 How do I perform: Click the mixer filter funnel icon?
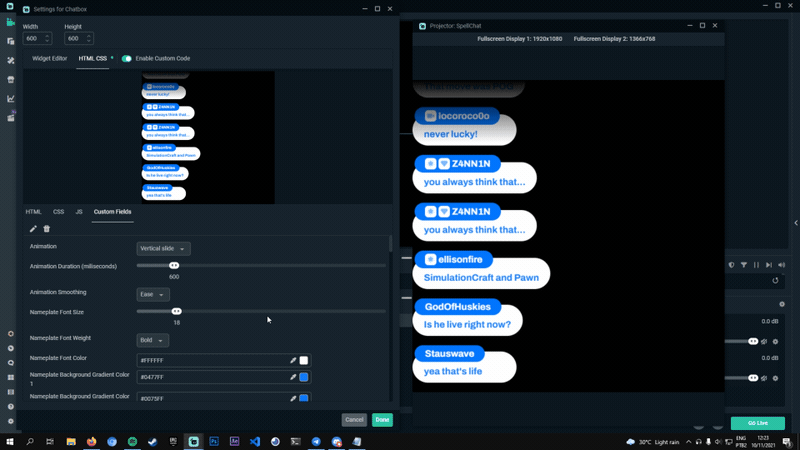(x=744, y=265)
